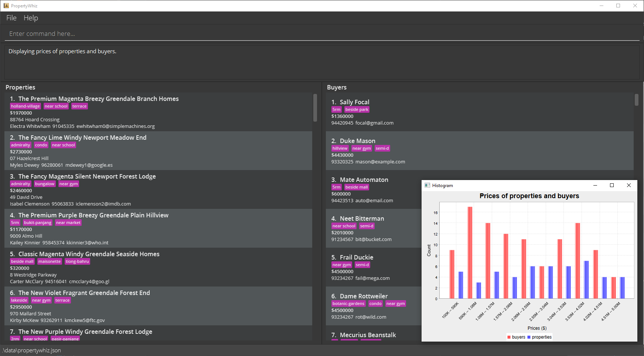
Task: Click the hillview tag on Duke Mason
Action: pyautogui.click(x=340, y=148)
